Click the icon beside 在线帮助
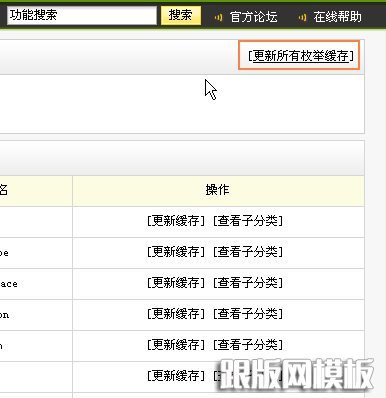Image resolution: width=386 pixels, height=398 pixels. tap(302, 17)
